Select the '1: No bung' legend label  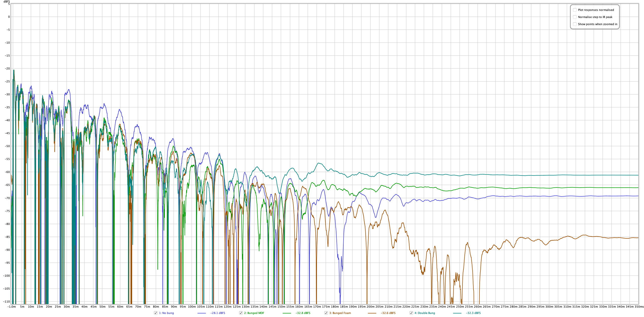point(166,313)
